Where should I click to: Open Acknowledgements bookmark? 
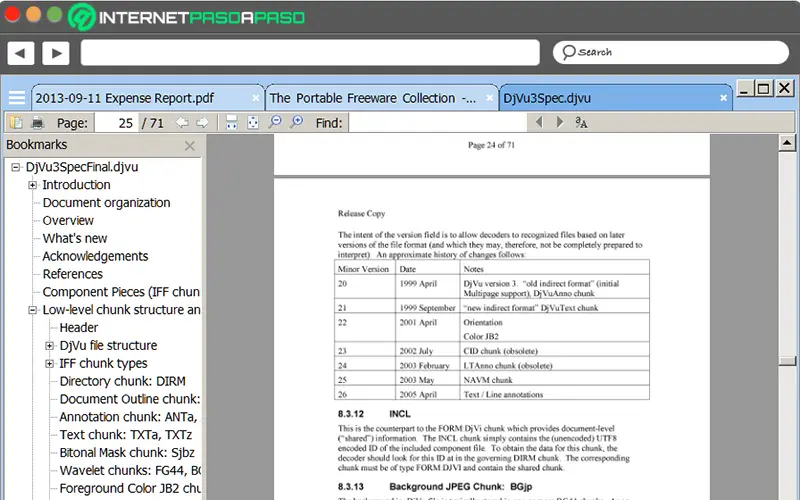95,257
